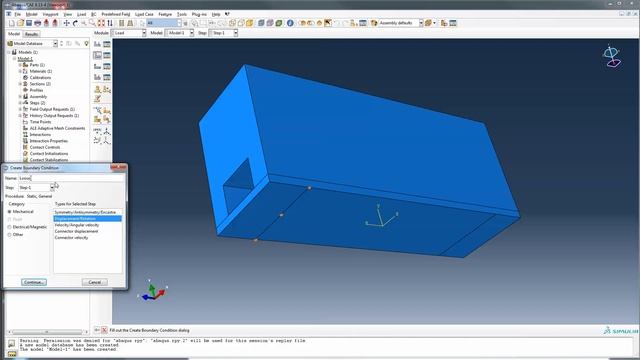The height and width of the screenshot is (360, 640).
Task: Open the Plug-ins menu
Action: click(x=199, y=14)
